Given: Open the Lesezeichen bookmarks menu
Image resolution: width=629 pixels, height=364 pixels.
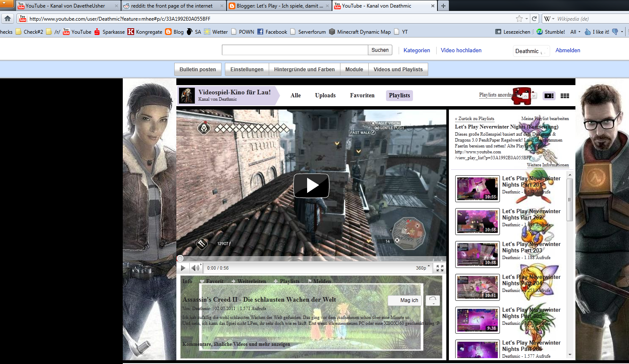Looking at the screenshot, I should click(513, 32).
